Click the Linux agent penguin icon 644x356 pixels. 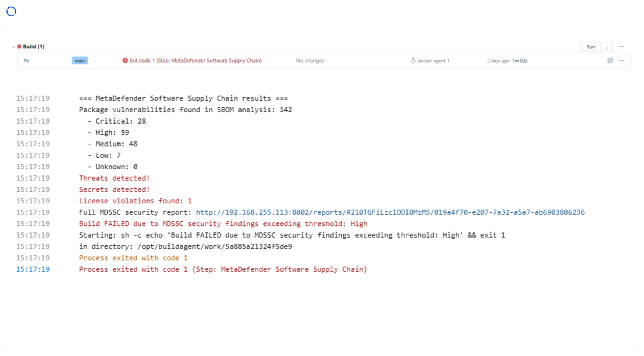click(x=413, y=60)
